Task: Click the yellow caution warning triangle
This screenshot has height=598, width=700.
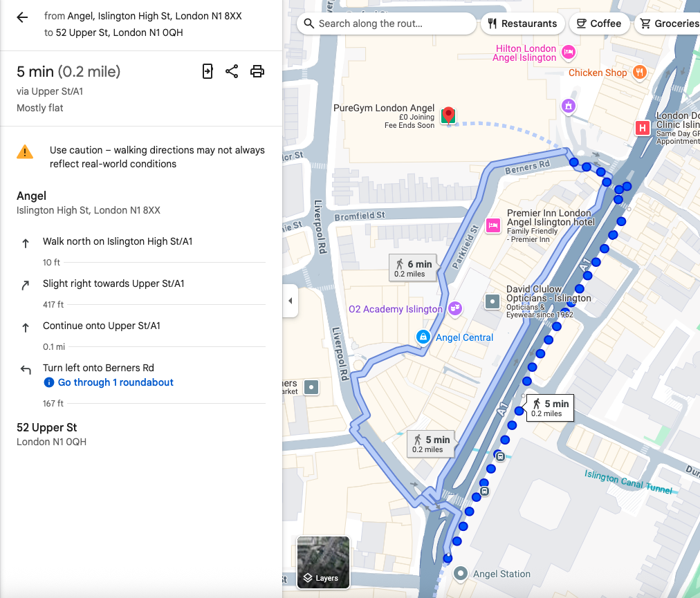Action: (x=24, y=152)
